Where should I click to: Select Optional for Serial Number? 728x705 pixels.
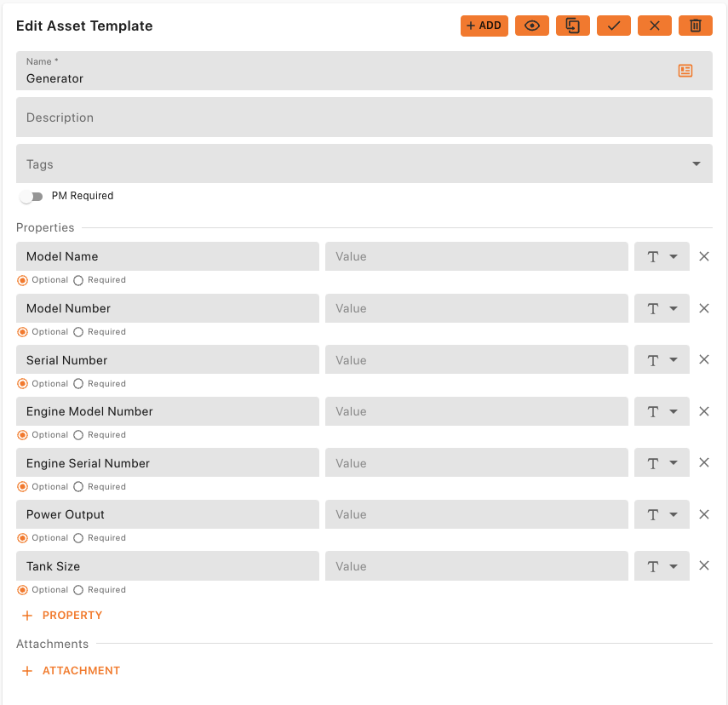22,384
